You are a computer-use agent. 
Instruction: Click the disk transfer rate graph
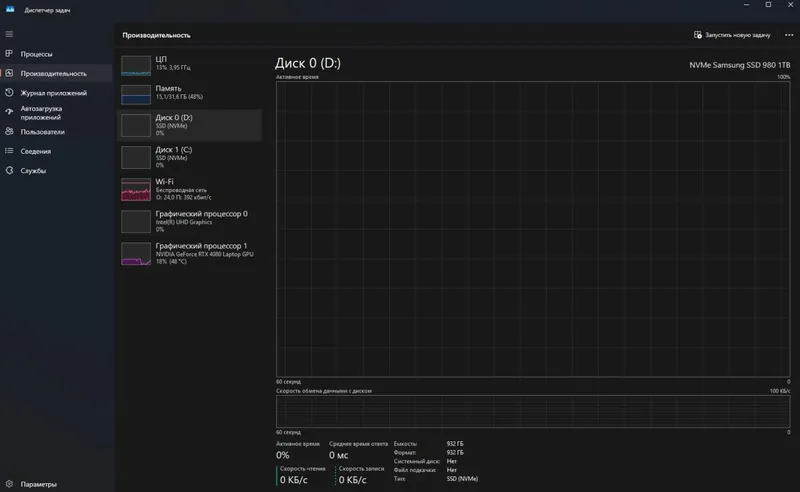coord(533,411)
